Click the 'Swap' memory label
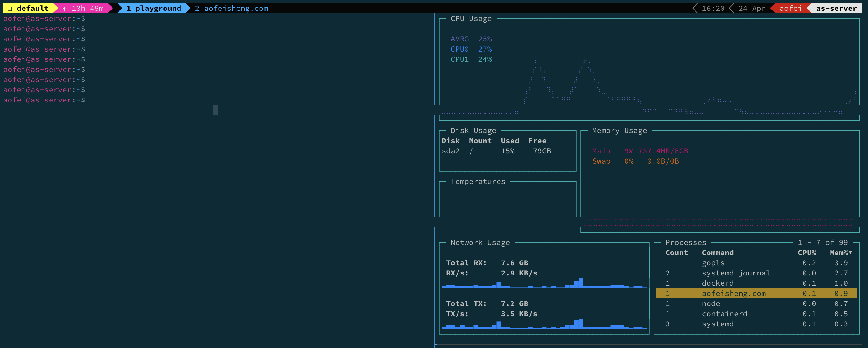The image size is (868, 348). (x=601, y=161)
